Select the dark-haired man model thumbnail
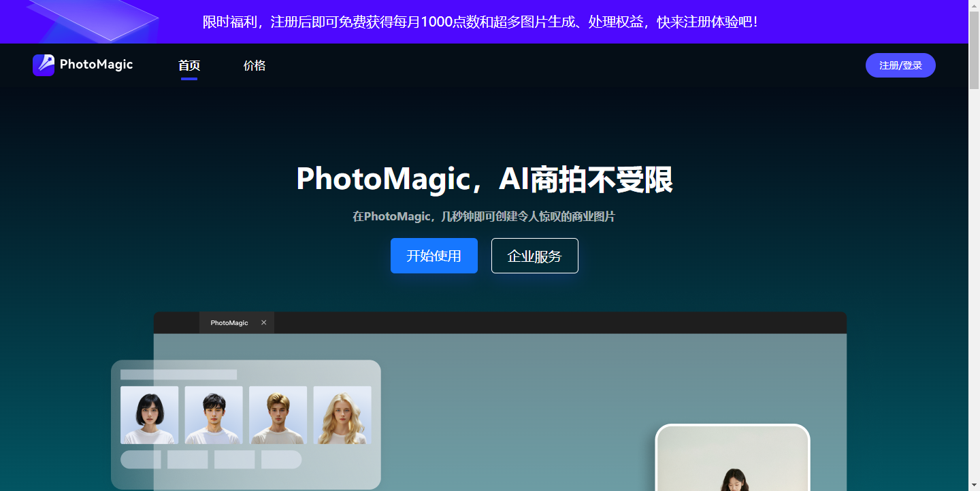Screen dimensions: 980x491 (x=214, y=415)
